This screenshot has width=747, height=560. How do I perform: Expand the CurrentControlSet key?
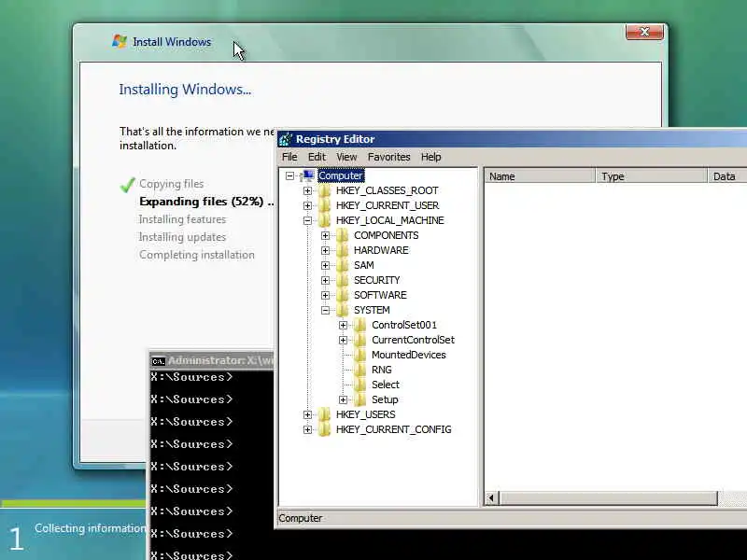click(343, 340)
